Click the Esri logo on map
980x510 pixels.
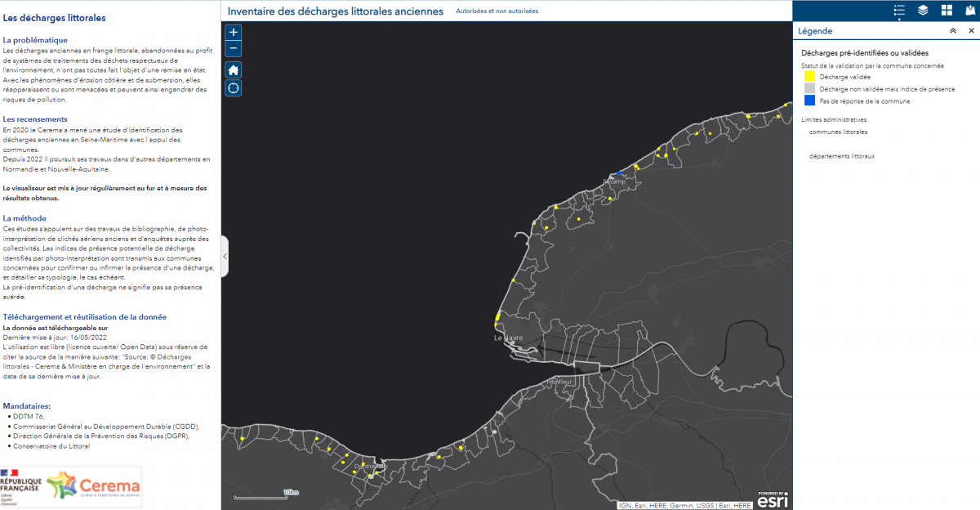tap(772, 500)
